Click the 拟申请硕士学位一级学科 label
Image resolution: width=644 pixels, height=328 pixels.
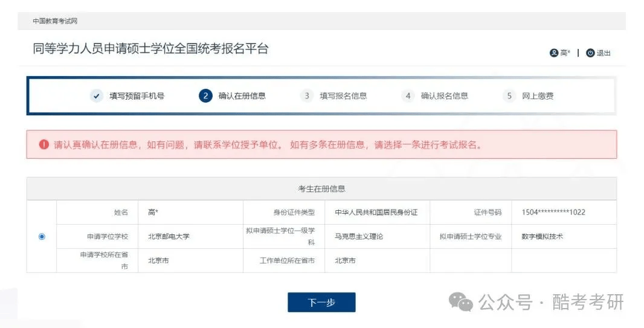(280, 236)
